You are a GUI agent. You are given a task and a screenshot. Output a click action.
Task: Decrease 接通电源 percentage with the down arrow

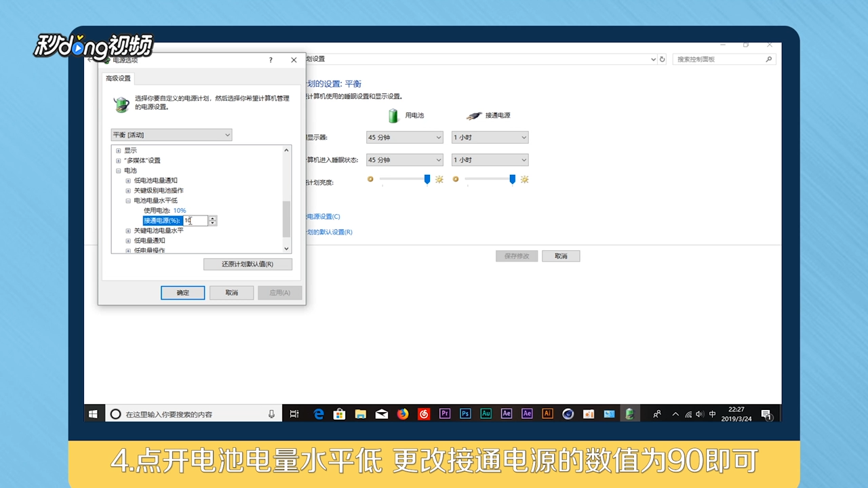(213, 223)
